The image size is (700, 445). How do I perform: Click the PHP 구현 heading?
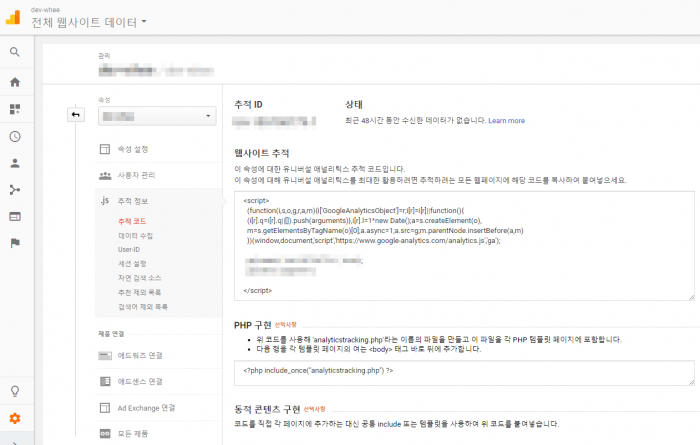coord(253,325)
